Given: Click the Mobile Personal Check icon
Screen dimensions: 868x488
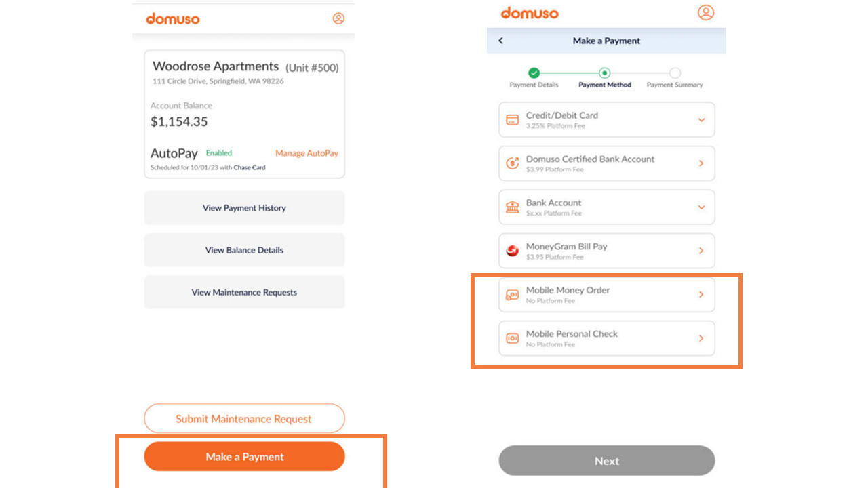Looking at the screenshot, I should pyautogui.click(x=512, y=338).
